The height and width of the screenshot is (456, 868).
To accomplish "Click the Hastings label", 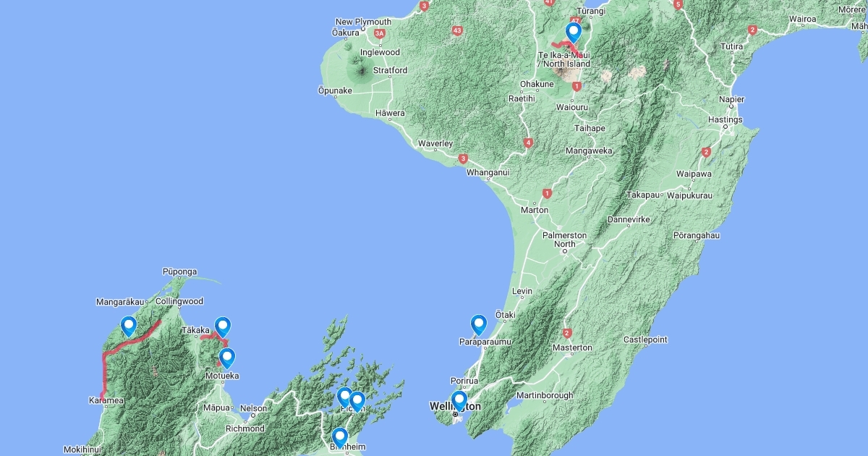I will coord(726,119).
